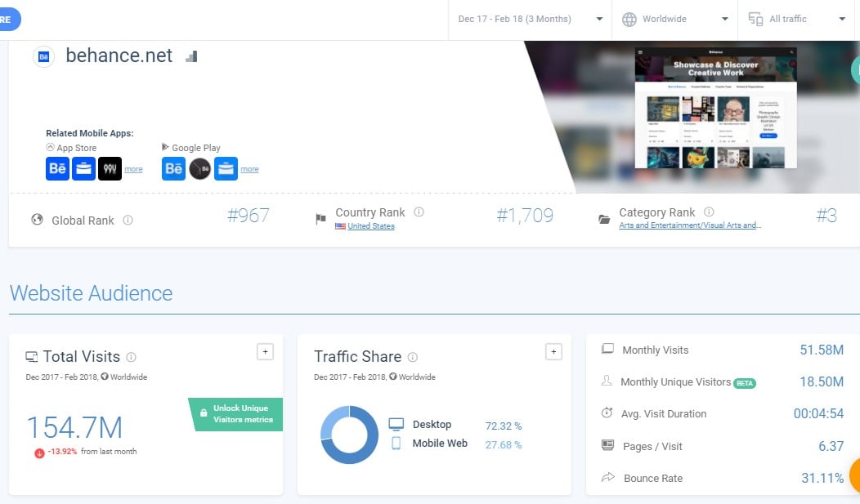860x504 pixels.
Task: Click the info icon beside Category Rank
Action: tap(709, 212)
